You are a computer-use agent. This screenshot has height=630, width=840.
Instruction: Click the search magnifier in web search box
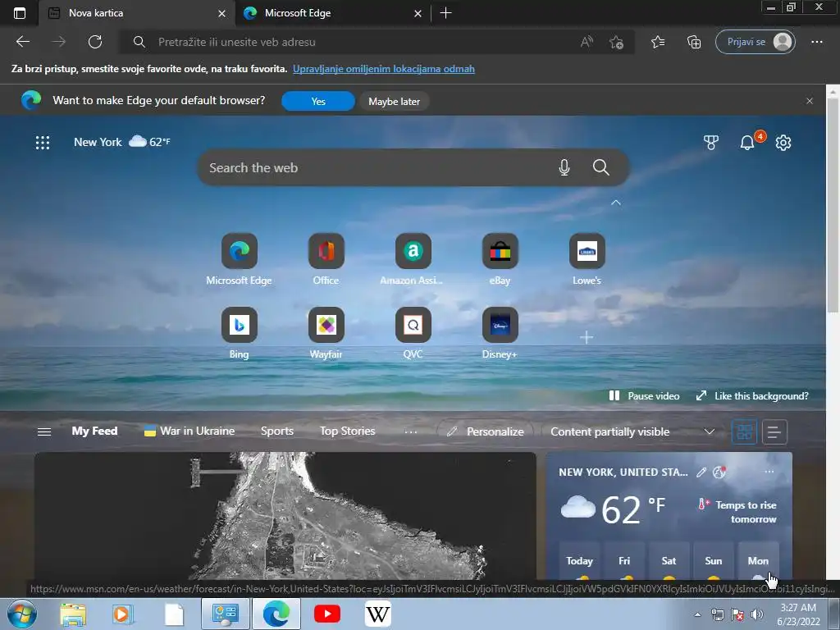tap(601, 167)
